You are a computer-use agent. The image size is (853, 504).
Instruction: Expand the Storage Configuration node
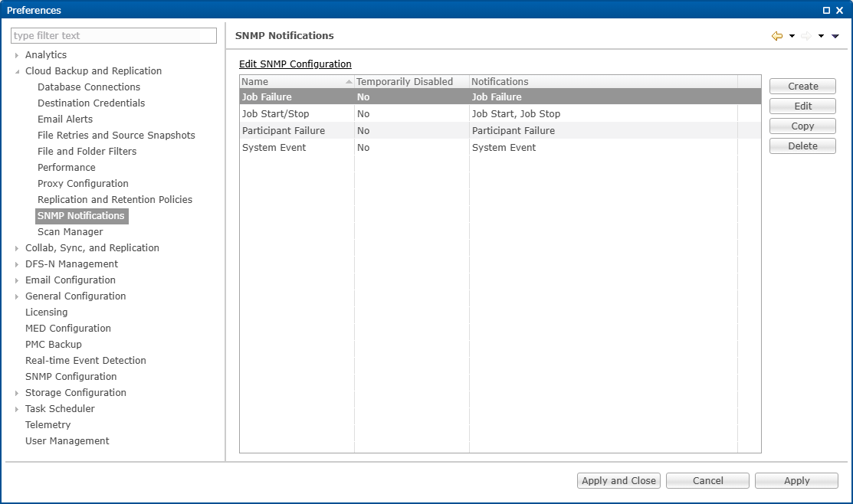point(17,393)
